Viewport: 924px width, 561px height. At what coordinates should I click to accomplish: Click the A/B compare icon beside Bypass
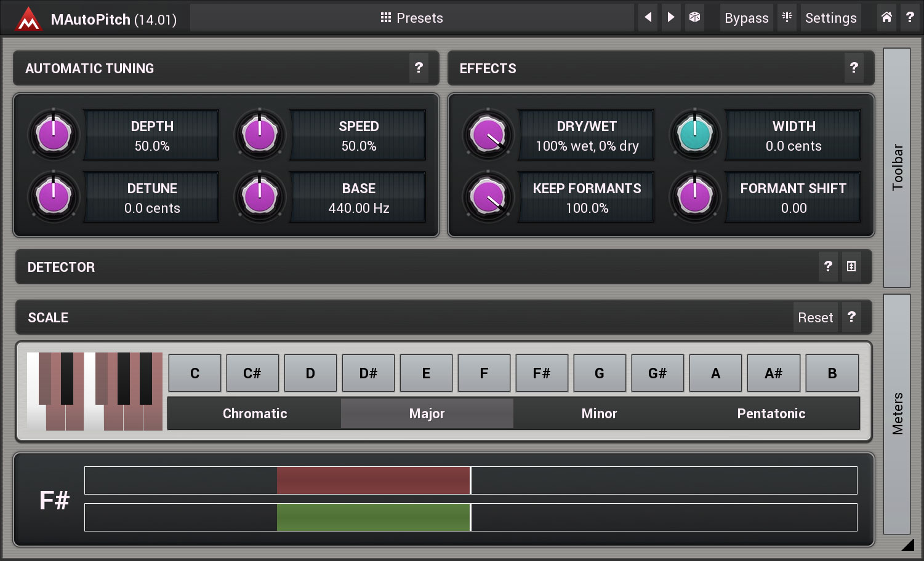point(787,18)
